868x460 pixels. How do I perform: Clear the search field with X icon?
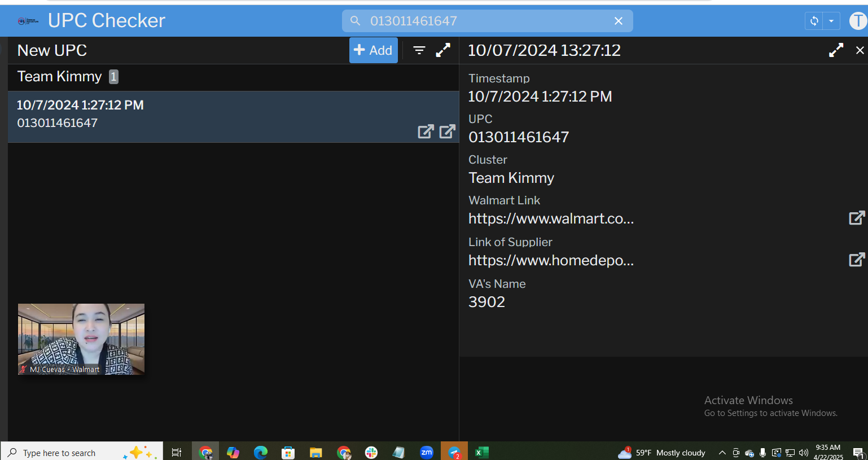click(619, 21)
